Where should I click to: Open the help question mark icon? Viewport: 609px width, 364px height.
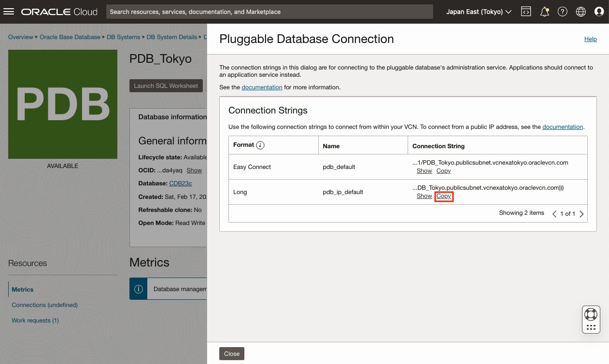(x=563, y=12)
